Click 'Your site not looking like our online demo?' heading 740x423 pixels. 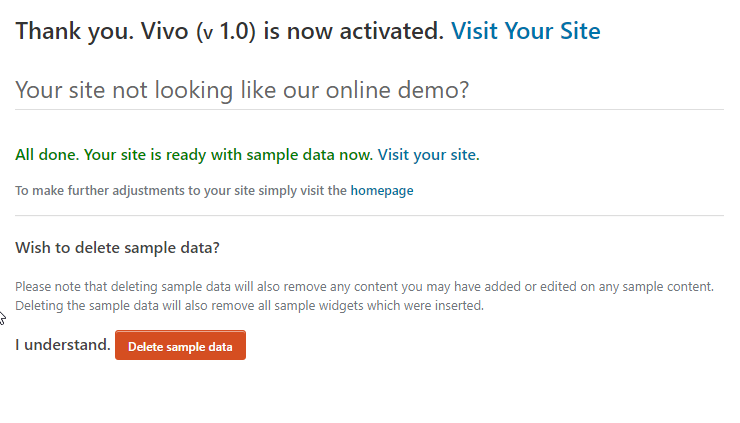pos(242,90)
